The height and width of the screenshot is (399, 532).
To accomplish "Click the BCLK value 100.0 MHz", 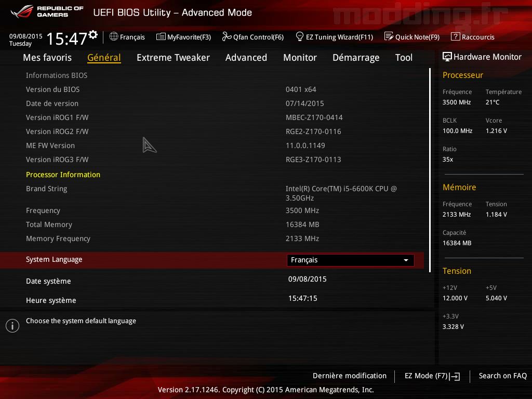I will [457, 131].
